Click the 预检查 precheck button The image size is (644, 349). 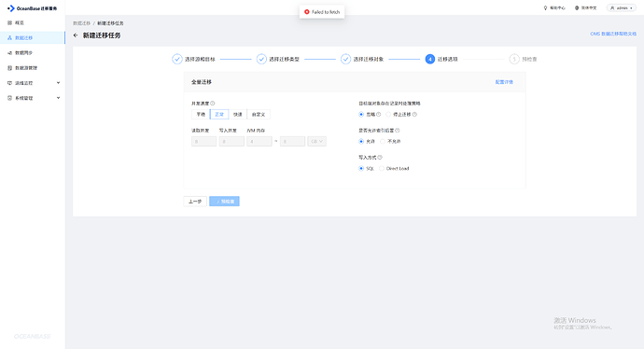[224, 202]
